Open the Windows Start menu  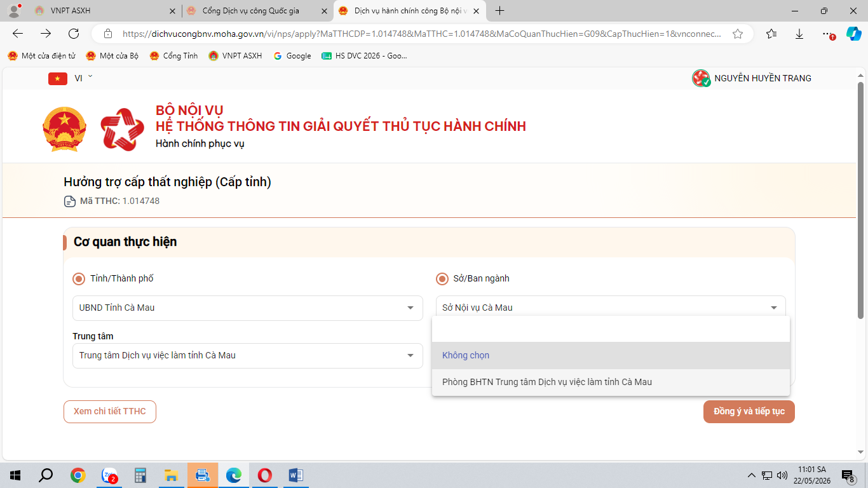pos(15,475)
